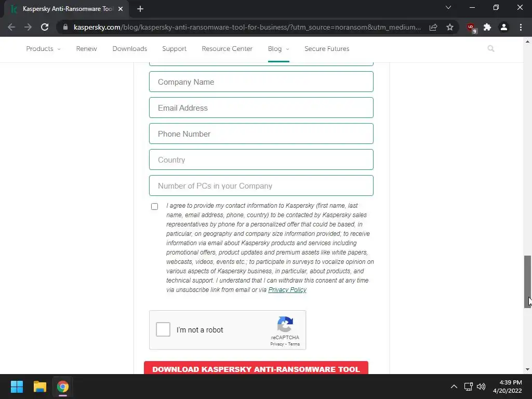Screen dimensions: 532x399
Task: Open reCAPTCHA Terms link
Action: (x=294, y=344)
